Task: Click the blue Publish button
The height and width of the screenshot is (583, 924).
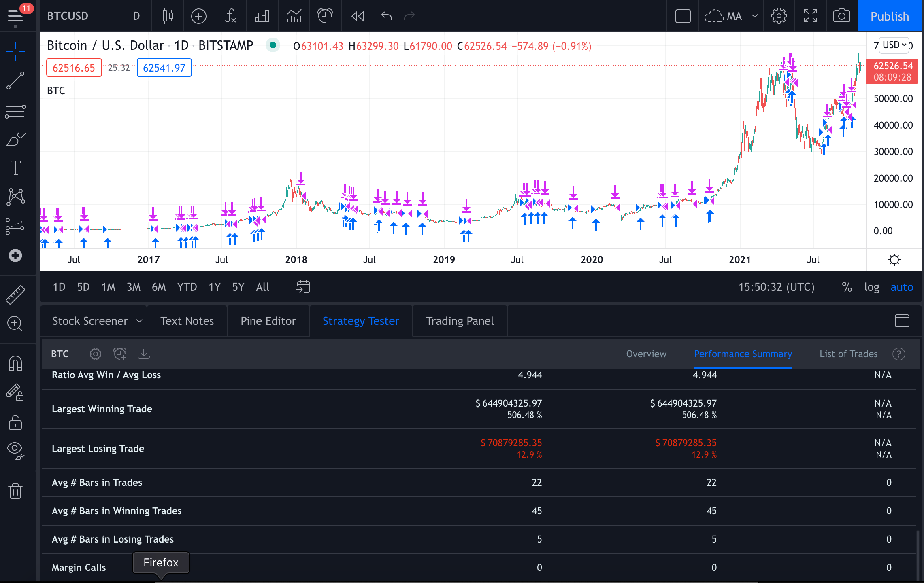Action: click(x=890, y=16)
